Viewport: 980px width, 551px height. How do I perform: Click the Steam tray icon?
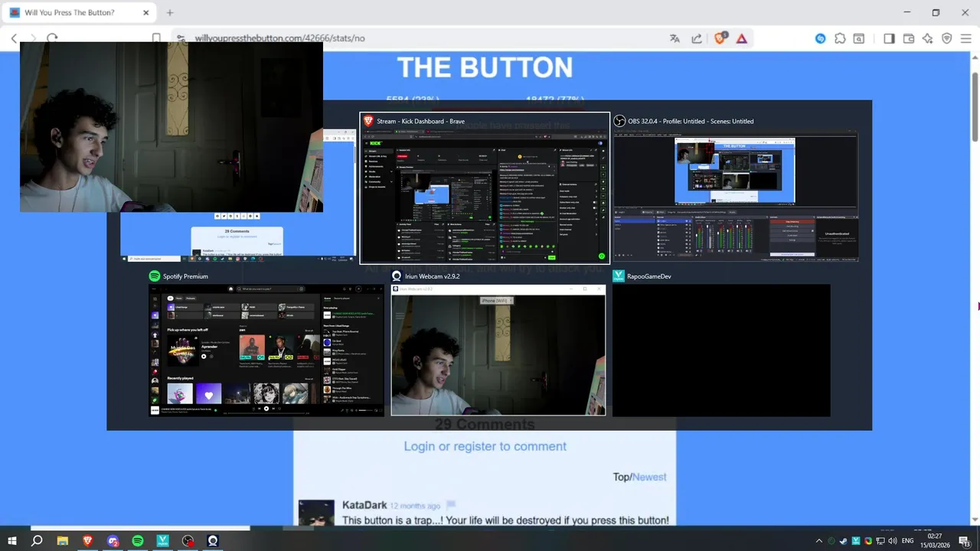pyautogui.click(x=844, y=541)
